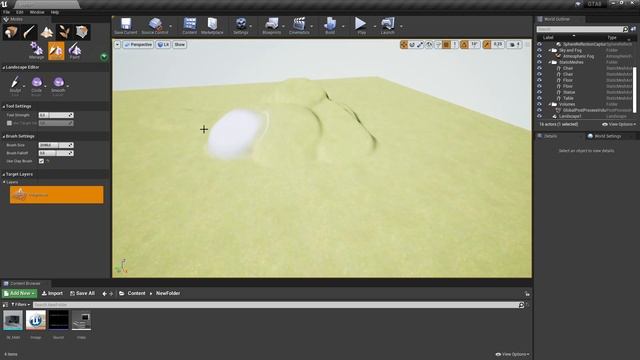The height and width of the screenshot is (360, 640).
Task: Toggle grid snapping in viewport toolbar
Action: click(447, 44)
